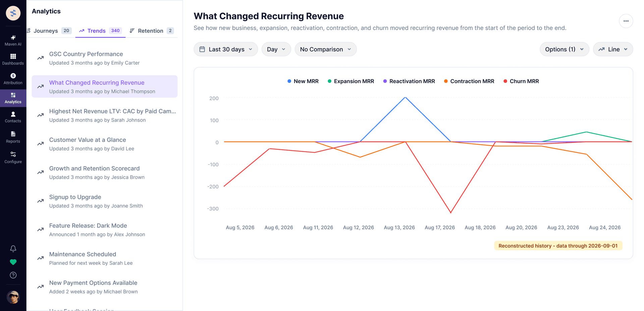Image resolution: width=644 pixels, height=311 pixels.
Task: Open the Line chart type dropdown
Action: click(613, 49)
